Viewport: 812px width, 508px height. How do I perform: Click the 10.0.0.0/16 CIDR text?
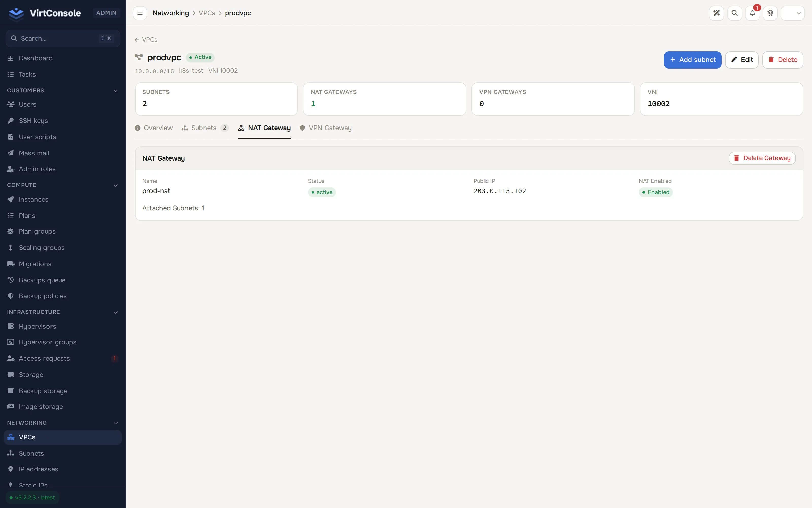154,71
